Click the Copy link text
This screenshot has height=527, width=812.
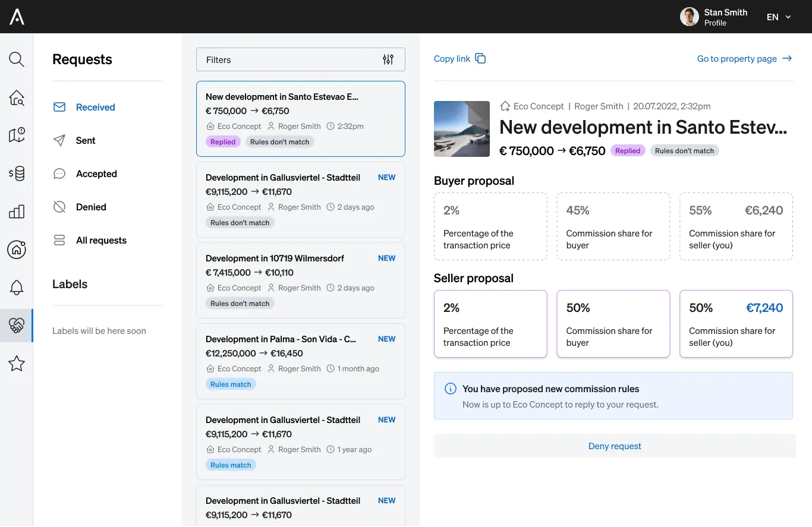click(x=452, y=59)
